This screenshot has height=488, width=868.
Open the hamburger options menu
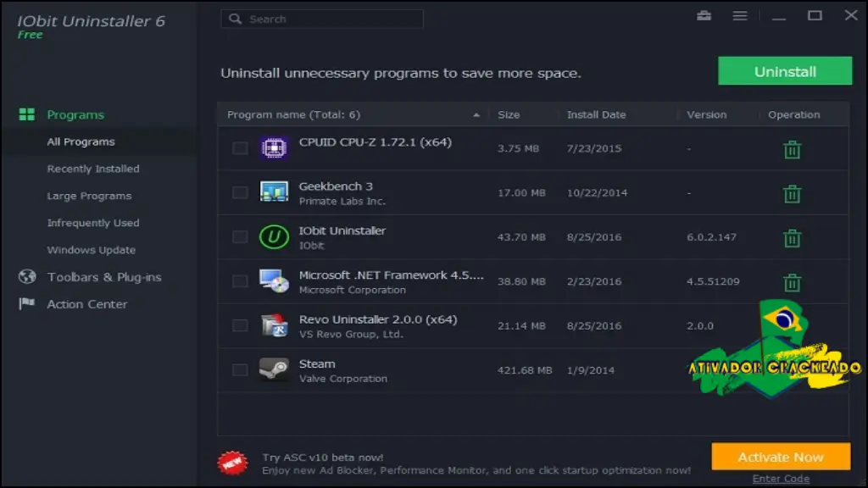(x=739, y=15)
